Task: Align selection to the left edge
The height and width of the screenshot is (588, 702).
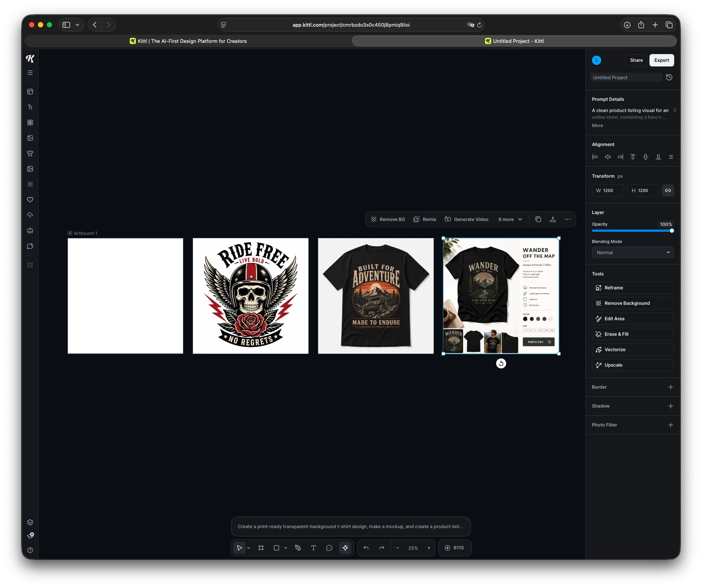Action: click(595, 157)
